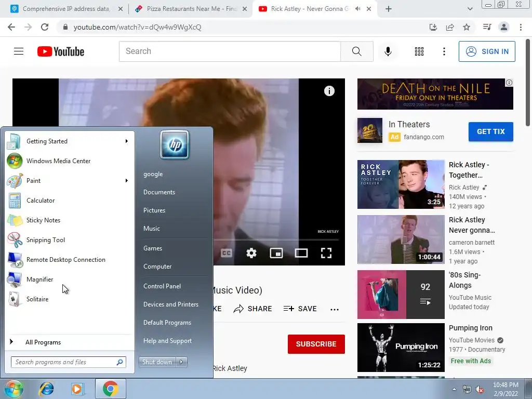The image size is (532, 399).
Task: Open a new tab with plus button
Action: (x=389, y=9)
